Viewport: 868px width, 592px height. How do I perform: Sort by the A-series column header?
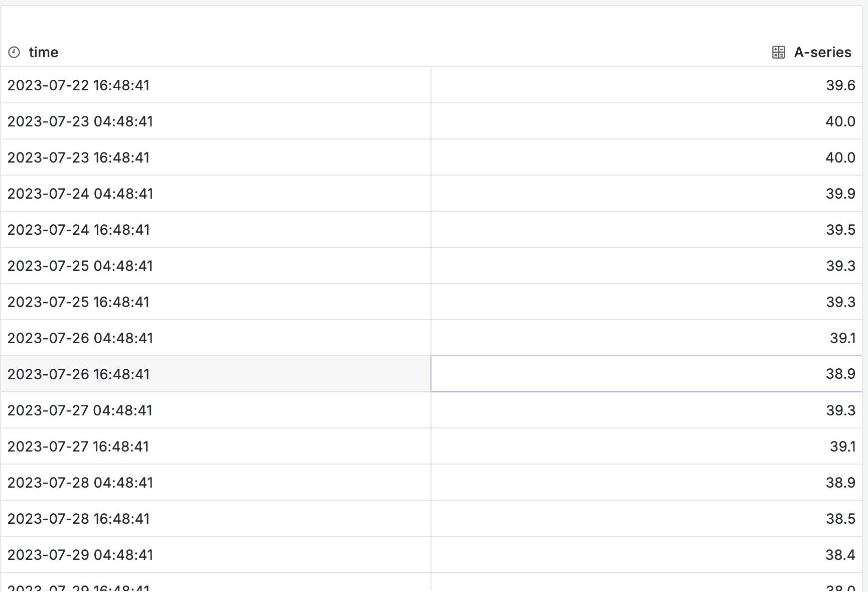coord(822,52)
